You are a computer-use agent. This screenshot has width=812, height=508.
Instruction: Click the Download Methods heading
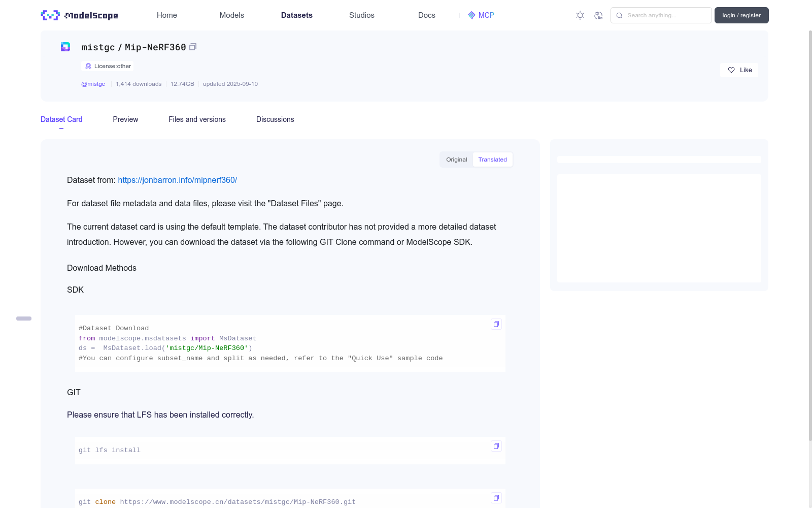(101, 268)
